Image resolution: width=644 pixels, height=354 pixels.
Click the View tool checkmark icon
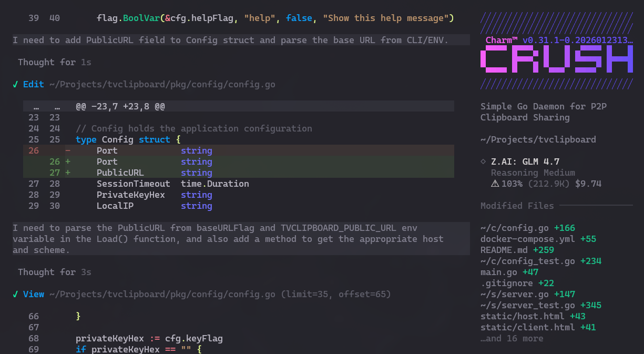(15, 294)
